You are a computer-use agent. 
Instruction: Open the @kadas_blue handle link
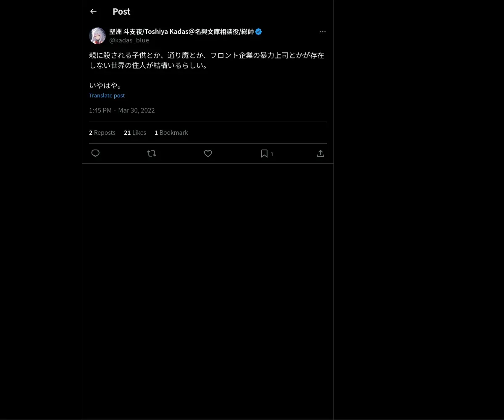(129, 40)
